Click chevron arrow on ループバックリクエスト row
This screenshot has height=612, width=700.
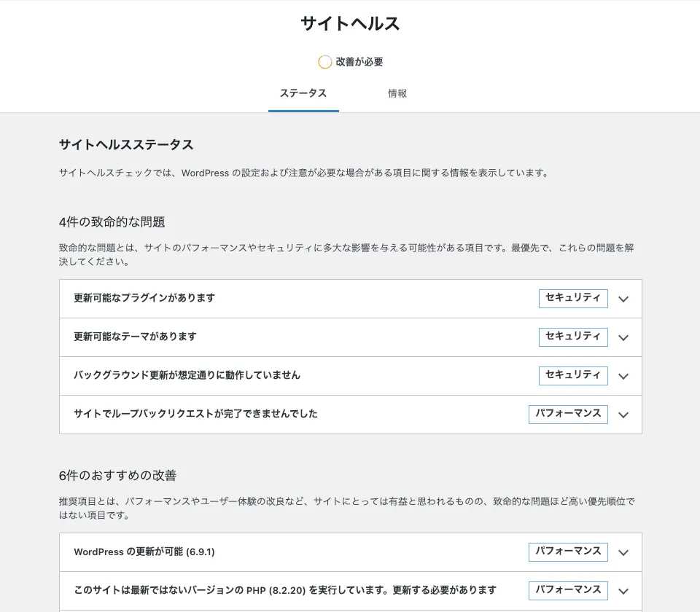[x=623, y=415]
